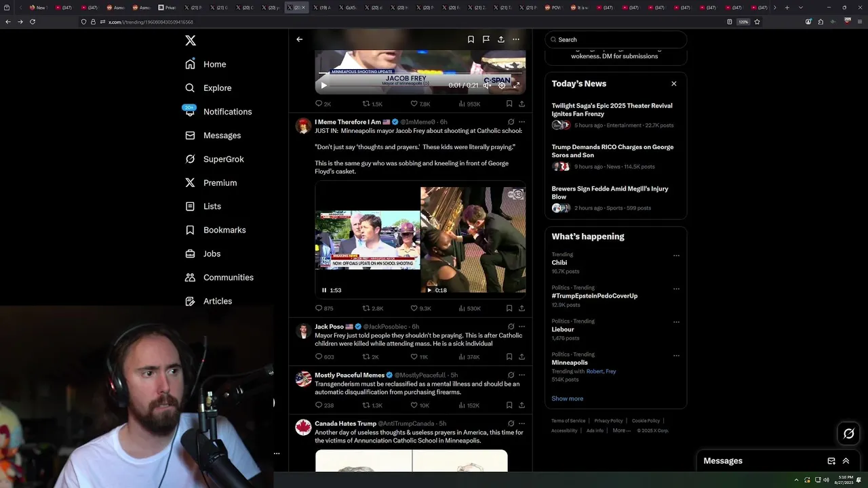This screenshot has width=868, height=488.
Task: Share I Meme post with 530K views
Action: click(521, 308)
